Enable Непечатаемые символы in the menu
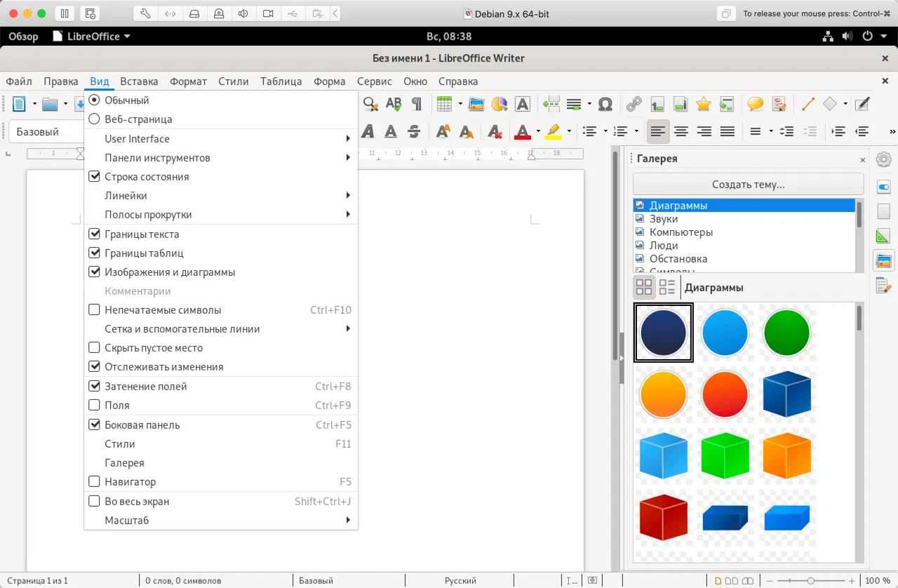The width and height of the screenshot is (898, 588). point(221,310)
